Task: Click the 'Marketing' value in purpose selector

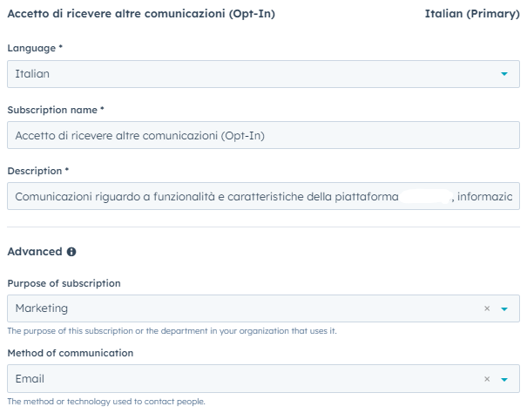Action: tap(42, 308)
